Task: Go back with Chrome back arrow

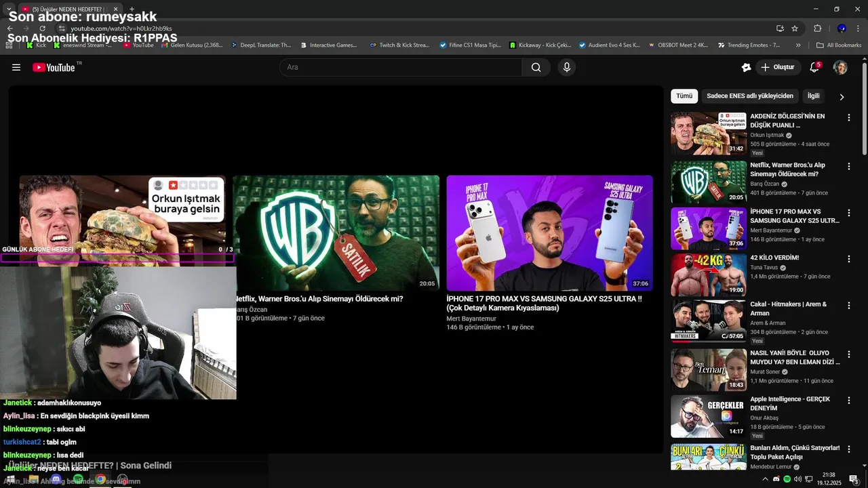Action: tap(10, 28)
